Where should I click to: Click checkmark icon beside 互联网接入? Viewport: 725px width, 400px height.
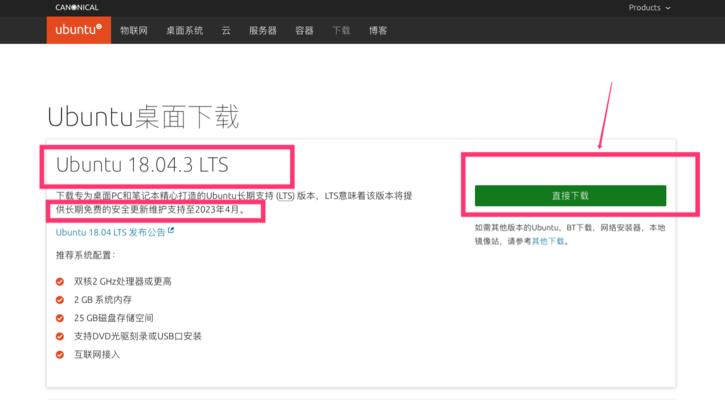tap(60, 355)
